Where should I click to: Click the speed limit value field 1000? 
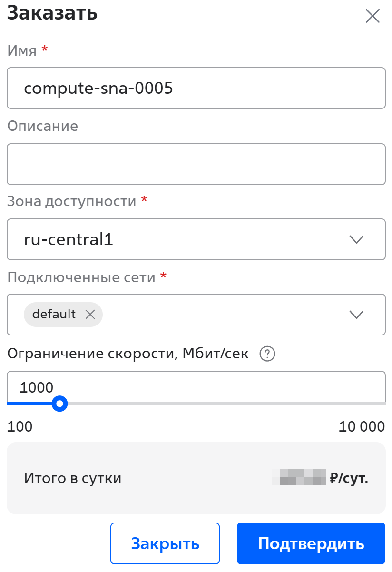(196, 387)
